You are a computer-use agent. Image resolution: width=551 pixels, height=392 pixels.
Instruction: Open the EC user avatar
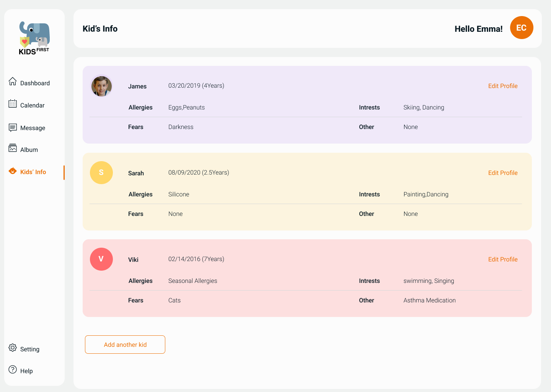click(522, 28)
